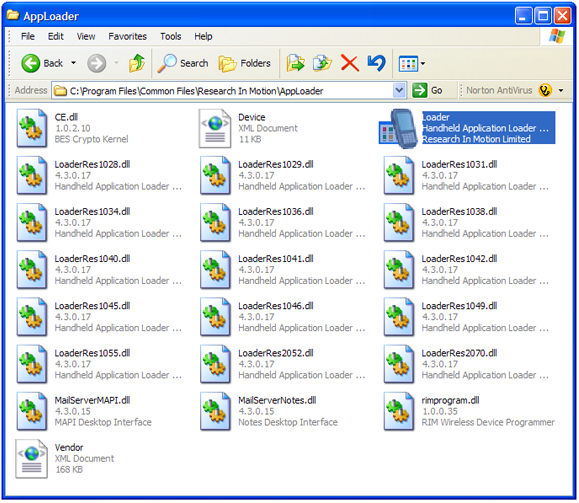Select the CE.dll file icon
579x503 pixels.
point(32,128)
